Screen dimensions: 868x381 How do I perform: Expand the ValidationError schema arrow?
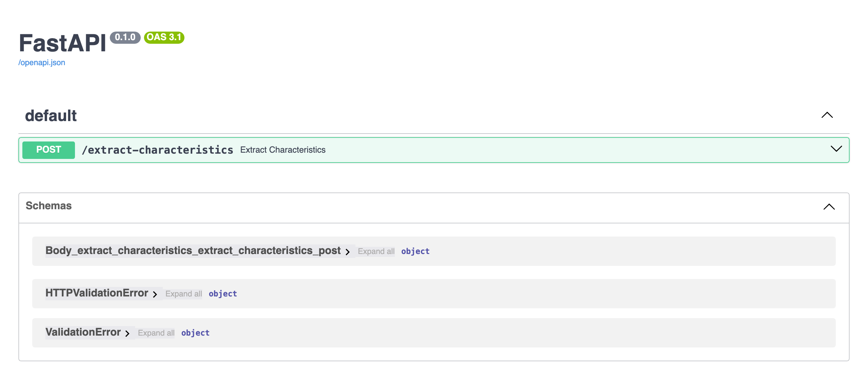click(127, 334)
